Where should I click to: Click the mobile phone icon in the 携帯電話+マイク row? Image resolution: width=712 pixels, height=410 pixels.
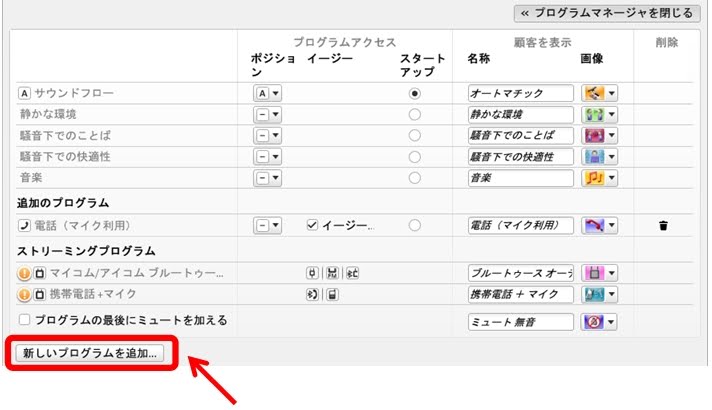coord(332,294)
